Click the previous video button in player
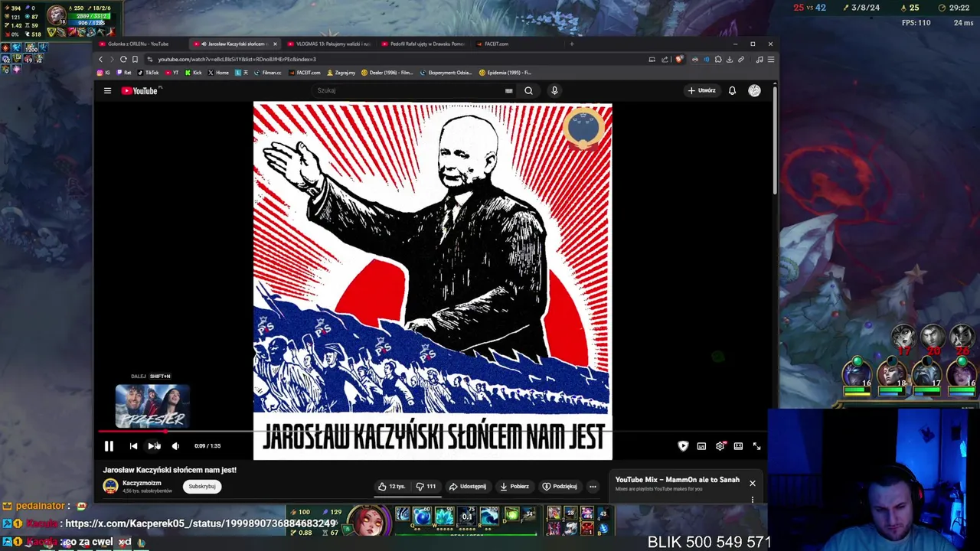980x551 pixels. pos(133,446)
